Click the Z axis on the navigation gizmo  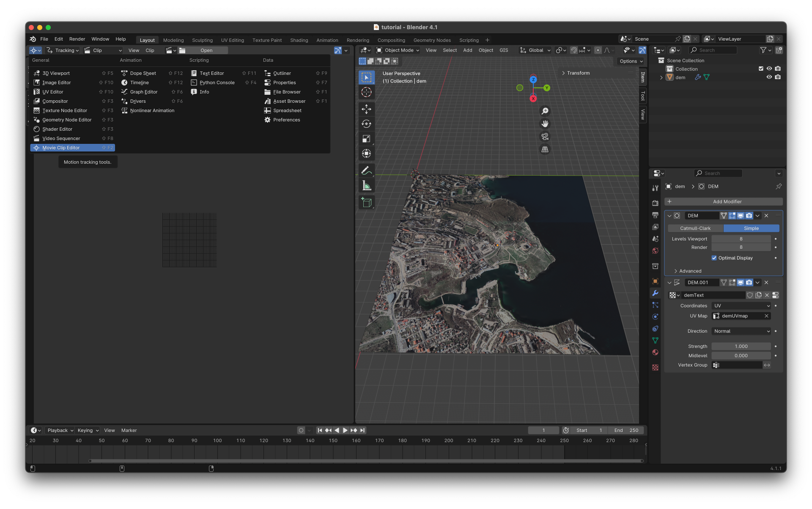click(533, 79)
